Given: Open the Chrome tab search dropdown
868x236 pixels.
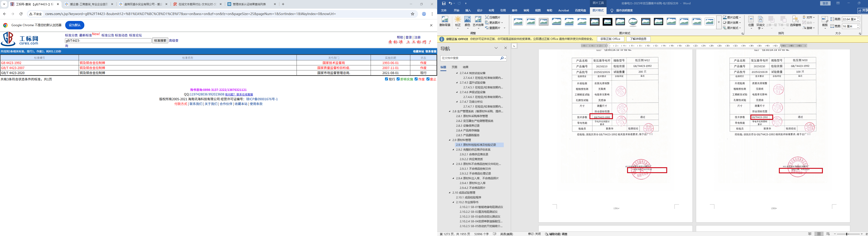Looking at the screenshot, I should click(x=4, y=4).
